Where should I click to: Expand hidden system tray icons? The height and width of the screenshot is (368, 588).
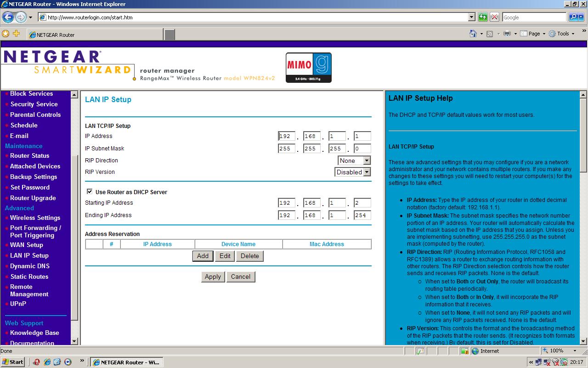click(x=531, y=362)
